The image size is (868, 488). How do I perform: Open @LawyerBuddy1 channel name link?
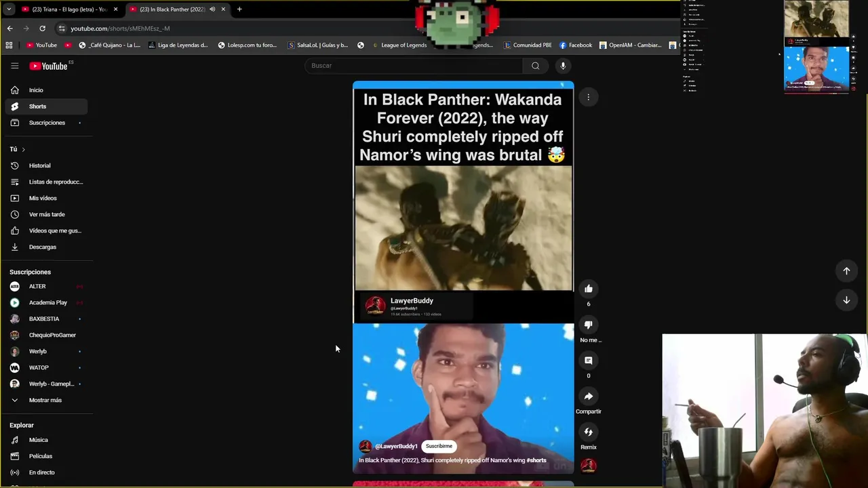tap(396, 446)
